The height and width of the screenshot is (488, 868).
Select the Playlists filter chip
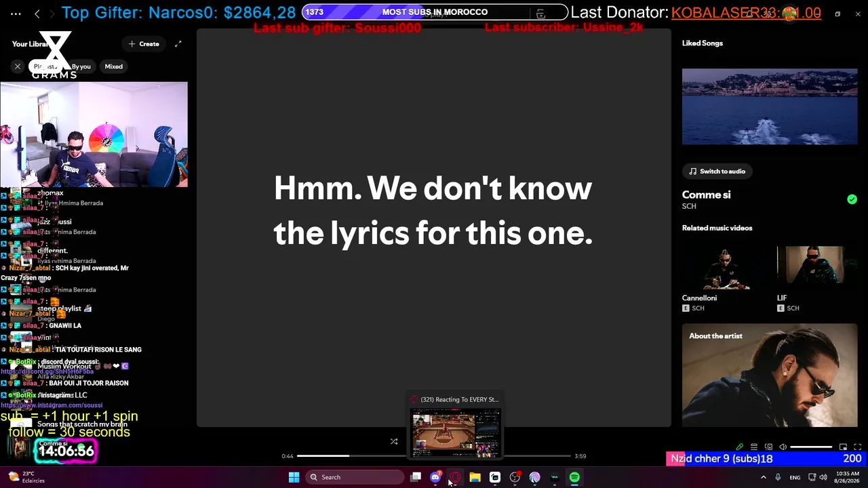click(x=45, y=66)
